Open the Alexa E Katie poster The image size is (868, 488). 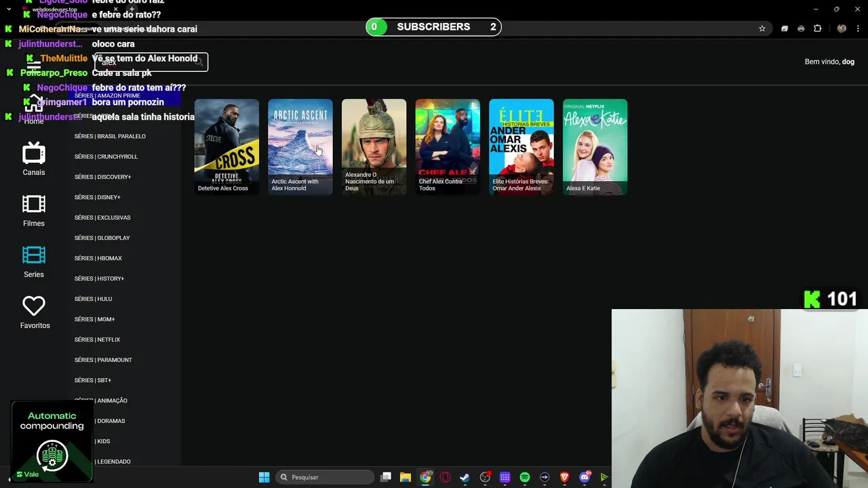pos(595,147)
